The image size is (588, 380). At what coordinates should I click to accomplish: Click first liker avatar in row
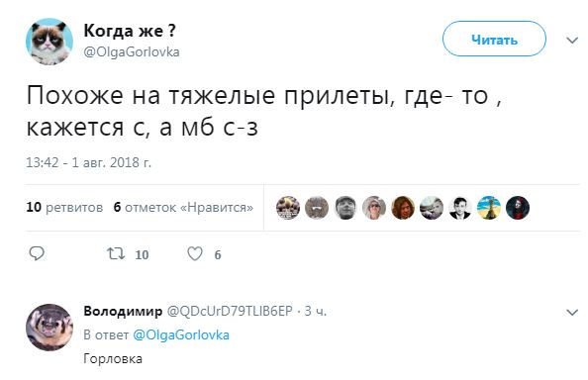pos(288,208)
